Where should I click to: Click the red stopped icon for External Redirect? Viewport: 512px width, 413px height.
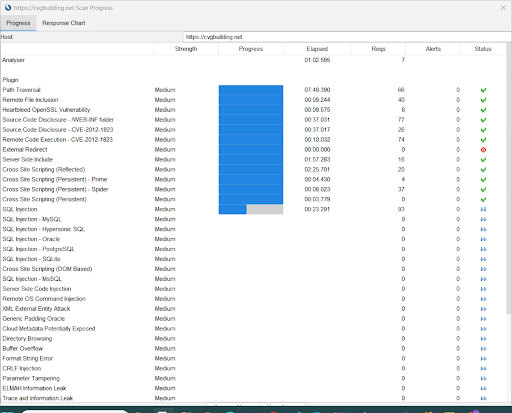483,150
